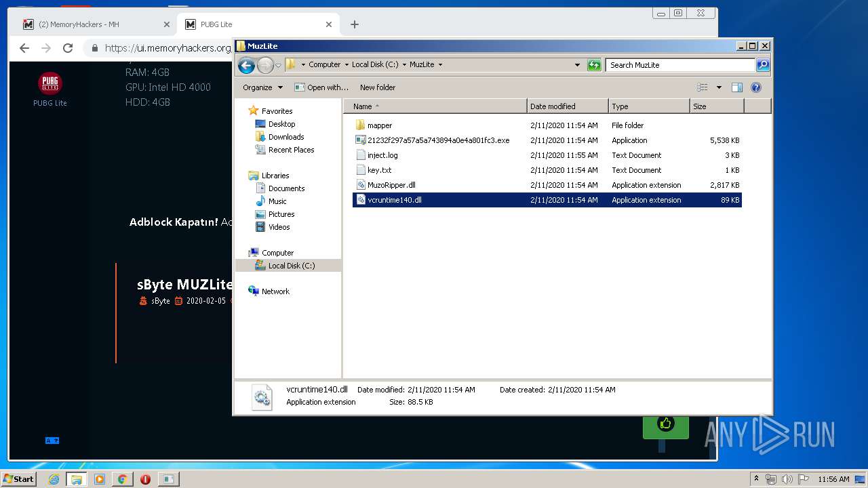Create a New folder

point(378,87)
